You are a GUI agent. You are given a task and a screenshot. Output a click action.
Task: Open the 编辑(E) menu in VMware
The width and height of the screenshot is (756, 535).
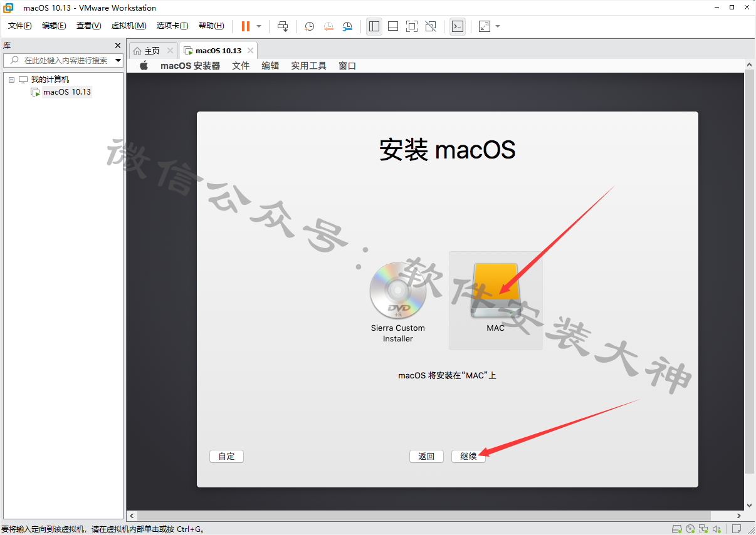coord(54,26)
